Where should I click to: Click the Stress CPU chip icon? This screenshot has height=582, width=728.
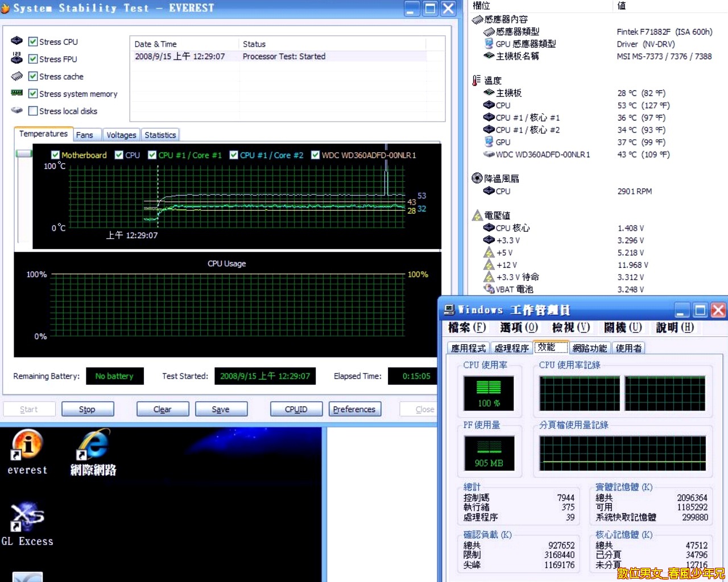17,41
